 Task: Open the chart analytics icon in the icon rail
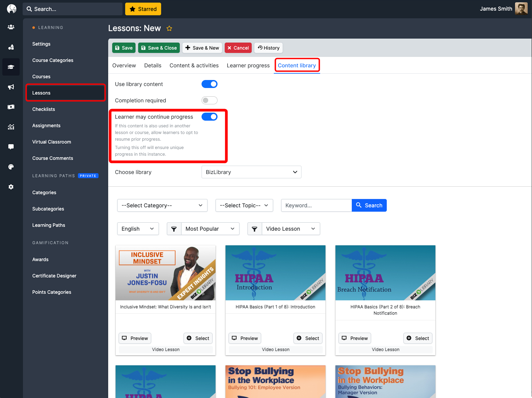click(x=11, y=127)
